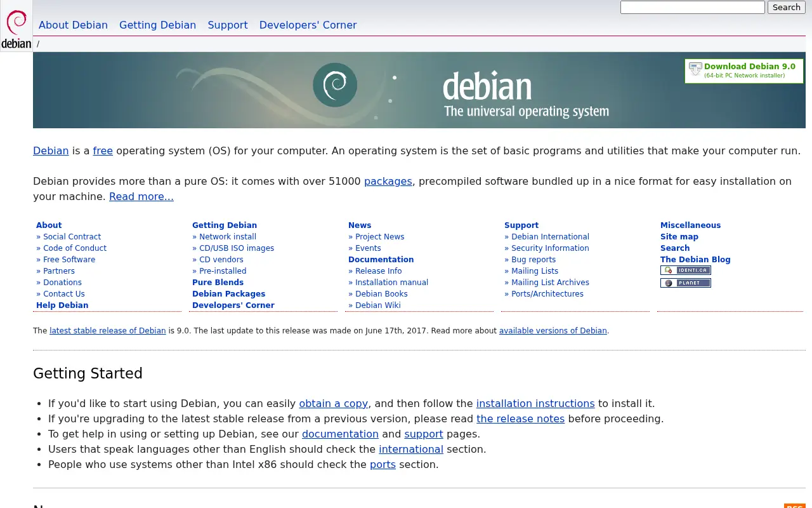Open Developers' Corner in top navigation

(308, 25)
